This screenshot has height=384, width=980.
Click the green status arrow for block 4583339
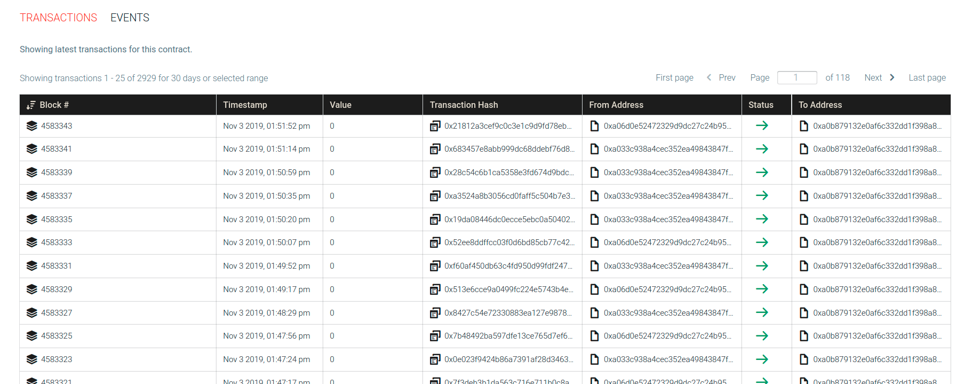762,173
